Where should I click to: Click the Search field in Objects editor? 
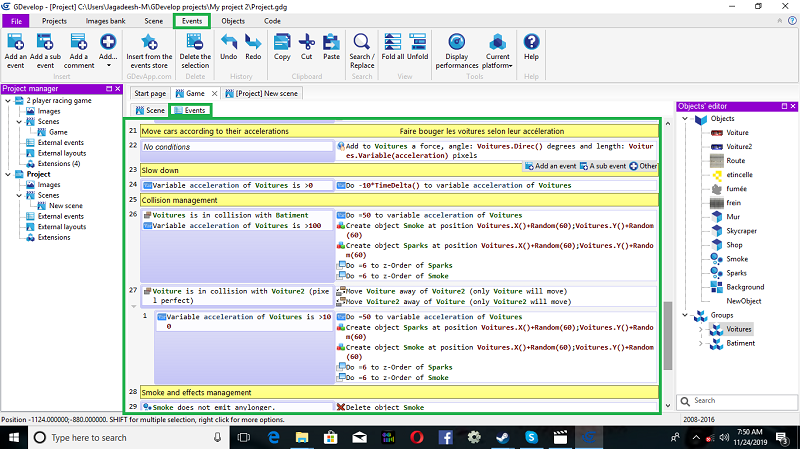pyautogui.click(x=735, y=400)
